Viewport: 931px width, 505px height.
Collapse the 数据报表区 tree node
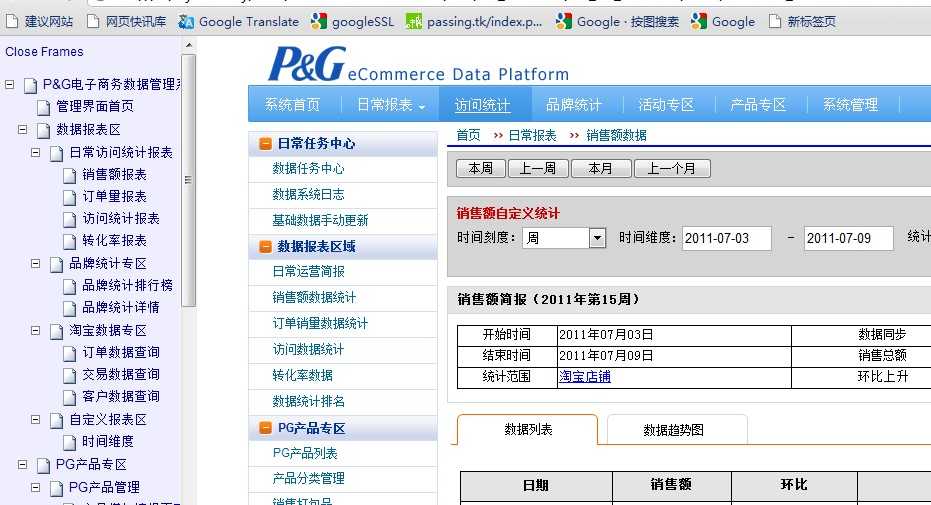coord(23,129)
